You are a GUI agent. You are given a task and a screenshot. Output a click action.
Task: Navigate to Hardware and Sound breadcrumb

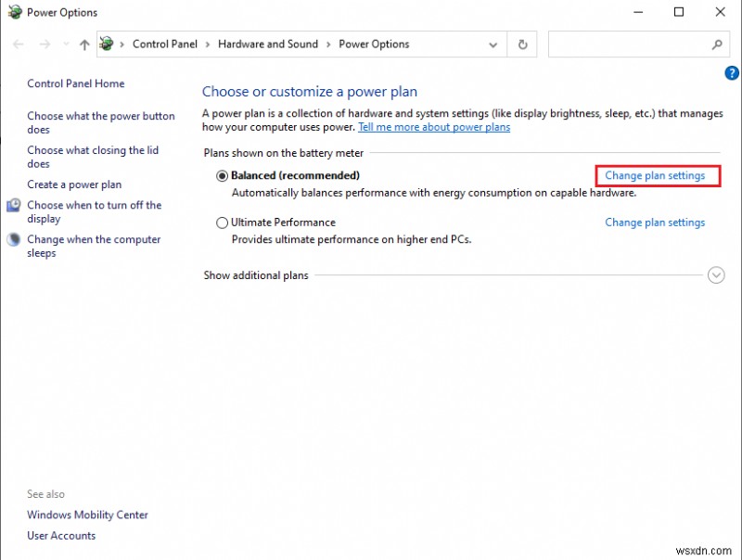click(268, 44)
